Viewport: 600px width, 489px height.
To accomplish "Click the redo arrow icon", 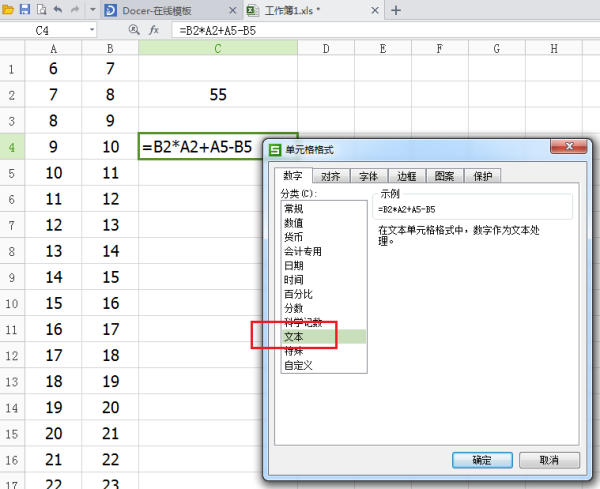I will coord(75,10).
